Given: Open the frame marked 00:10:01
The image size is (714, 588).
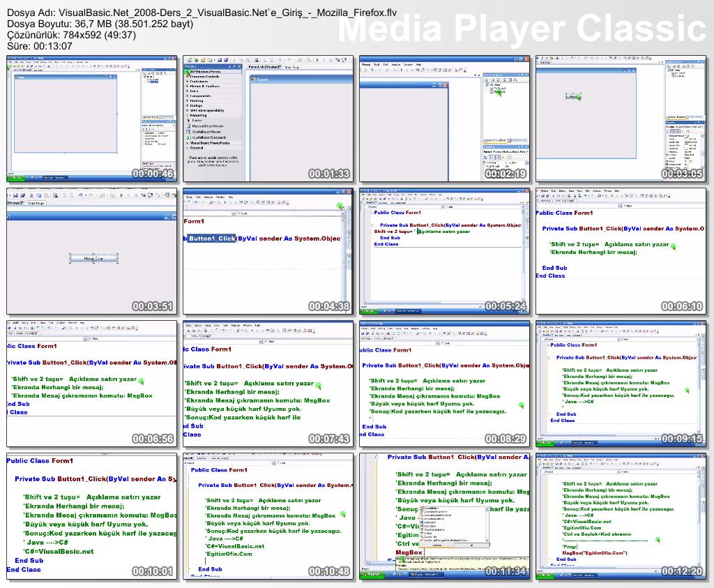Looking at the screenshot, I should point(92,516).
